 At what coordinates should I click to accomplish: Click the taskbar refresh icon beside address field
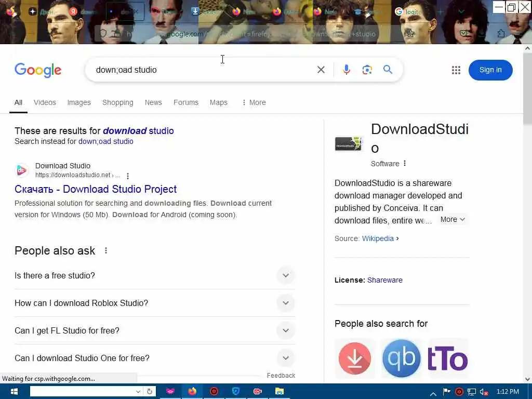point(149,391)
